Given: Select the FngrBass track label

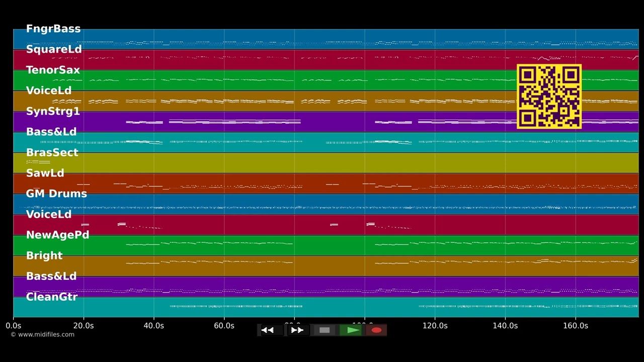Looking at the screenshot, I should 53,29.
